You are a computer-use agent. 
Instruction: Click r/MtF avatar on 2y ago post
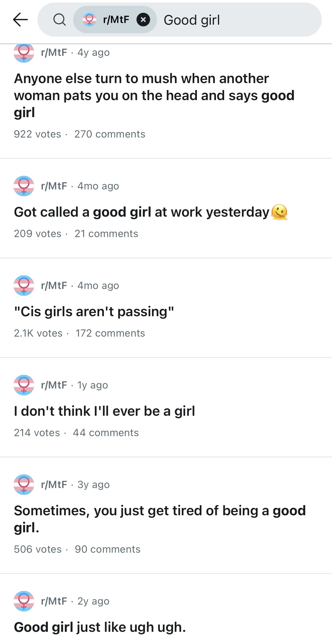pos(24,601)
